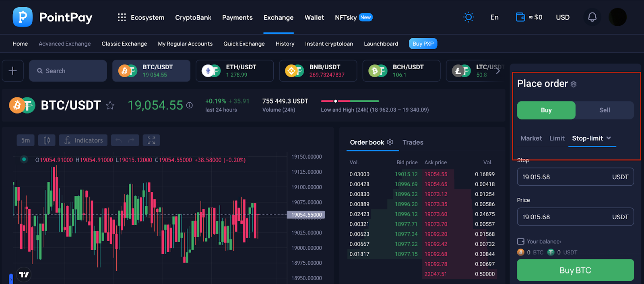Screen dimensions: 644x284
Task: Click ask price 19073.60 in order book
Action: (x=436, y=214)
